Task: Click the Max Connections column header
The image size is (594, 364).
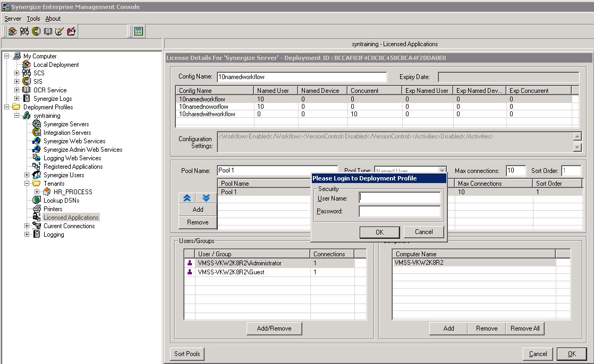Action: click(494, 184)
